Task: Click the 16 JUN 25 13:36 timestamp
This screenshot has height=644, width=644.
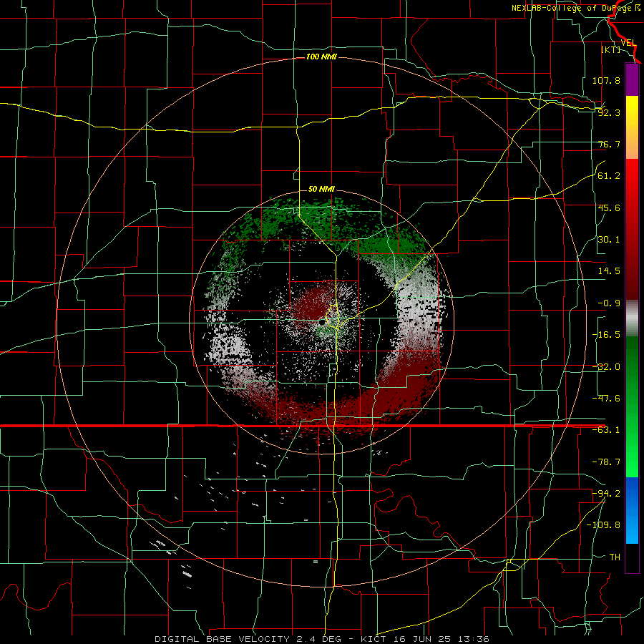Action: pos(441,639)
